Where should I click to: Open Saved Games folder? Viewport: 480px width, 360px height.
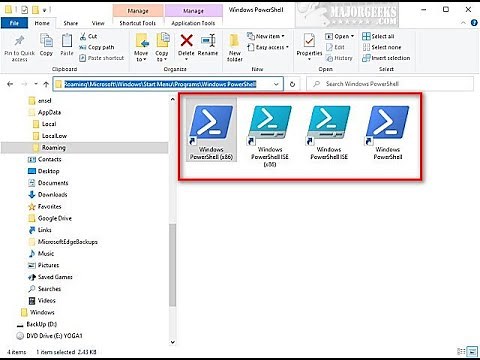click(50, 277)
